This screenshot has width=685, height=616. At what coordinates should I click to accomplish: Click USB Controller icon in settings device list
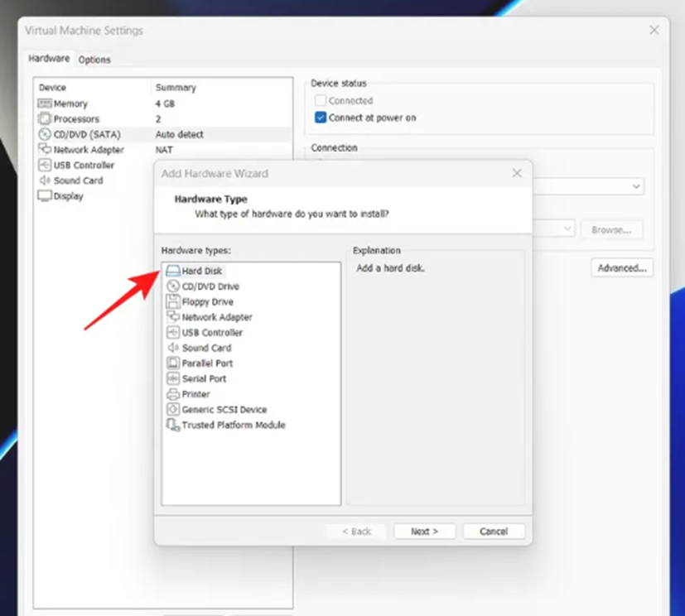click(x=45, y=165)
